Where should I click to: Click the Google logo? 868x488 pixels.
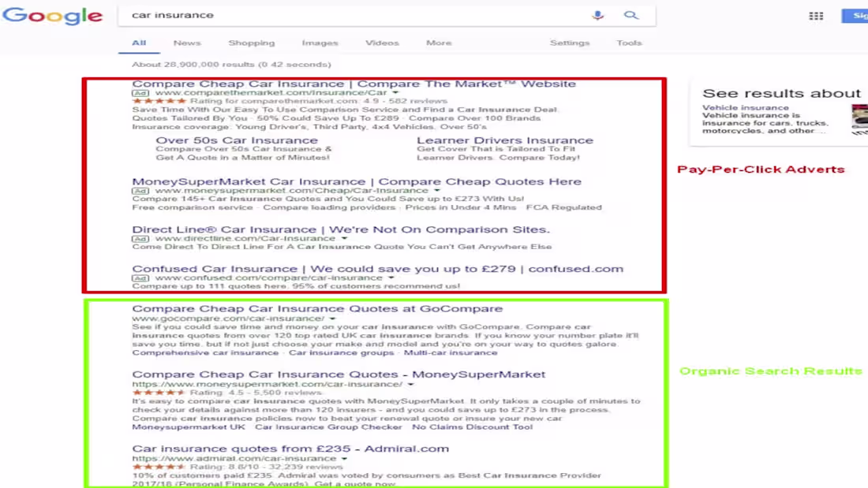[x=53, y=16]
